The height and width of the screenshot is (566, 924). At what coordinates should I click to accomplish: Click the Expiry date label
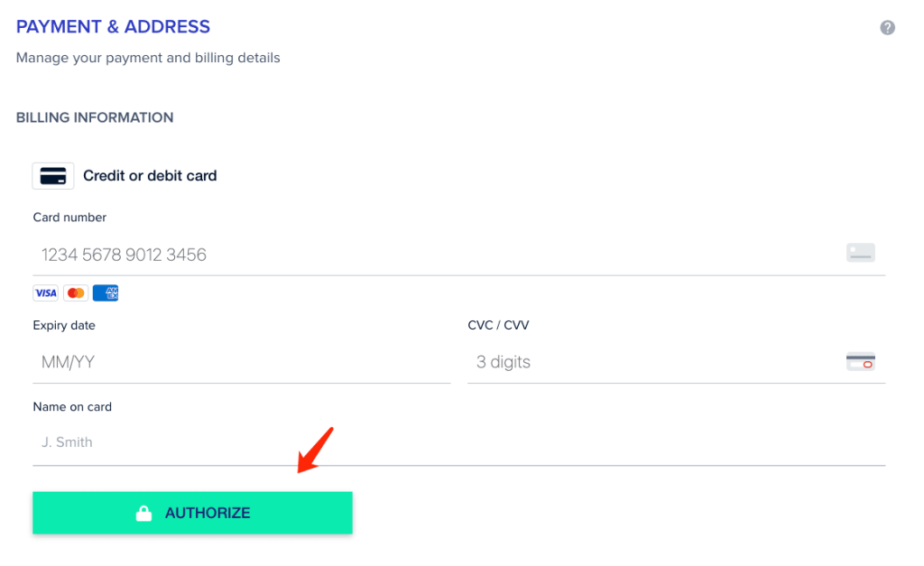[x=64, y=325]
